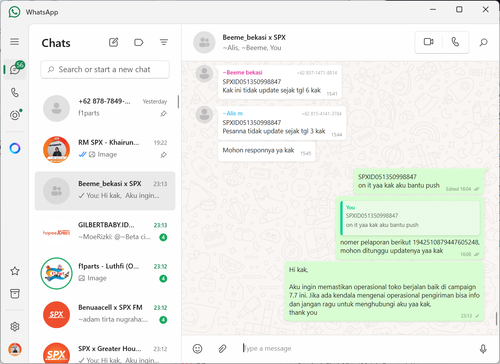Click avatar next to Alis m message
The height and width of the screenshot is (364, 500).
click(x=204, y=114)
